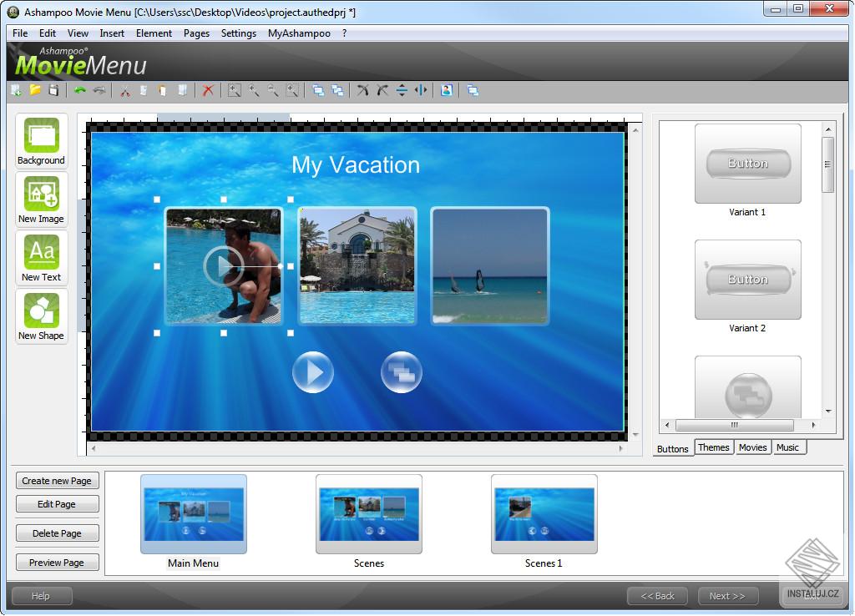Open the MyAshampoo menu
Image resolution: width=855 pixels, height=616 pixels.
(x=299, y=33)
